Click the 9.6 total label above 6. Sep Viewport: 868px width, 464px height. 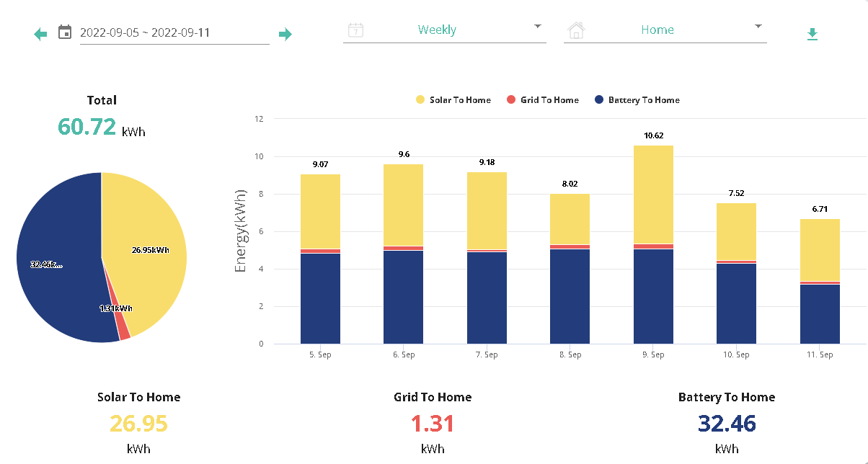coord(404,154)
